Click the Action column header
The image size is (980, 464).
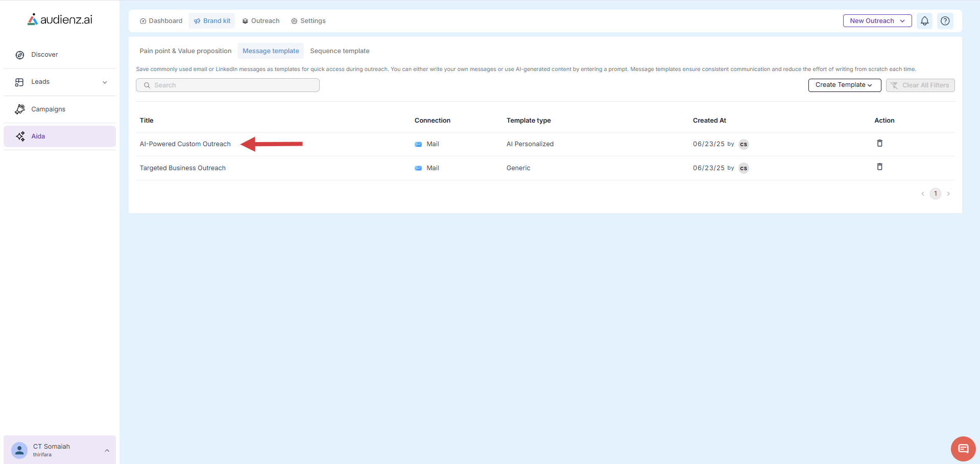point(885,121)
